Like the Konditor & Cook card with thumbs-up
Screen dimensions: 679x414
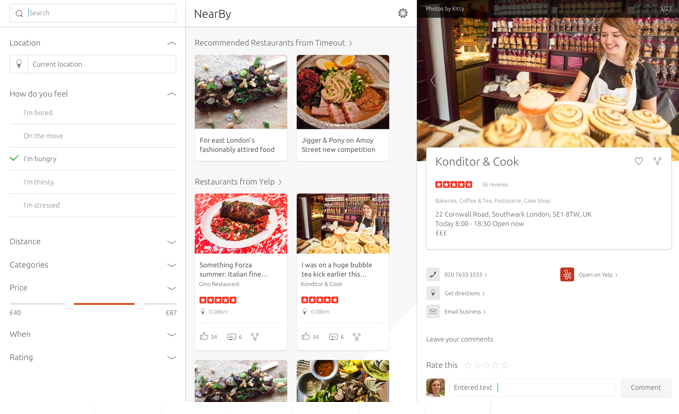[x=306, y=336]
